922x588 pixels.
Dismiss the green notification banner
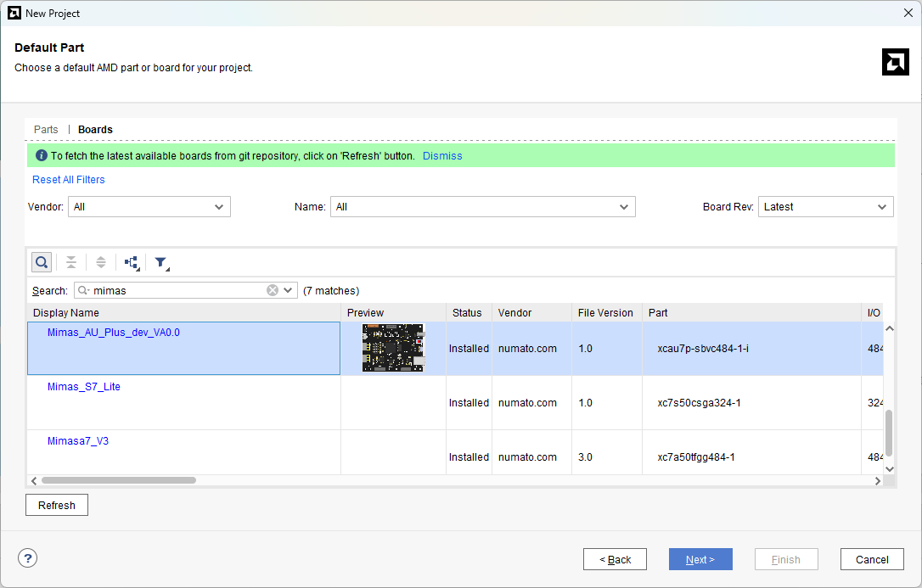click(442, 156)
